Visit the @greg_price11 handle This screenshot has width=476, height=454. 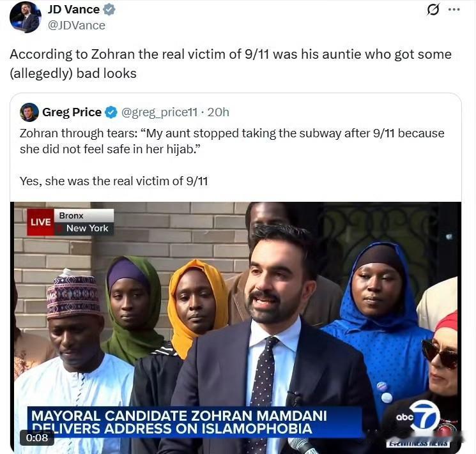point(160,112)
